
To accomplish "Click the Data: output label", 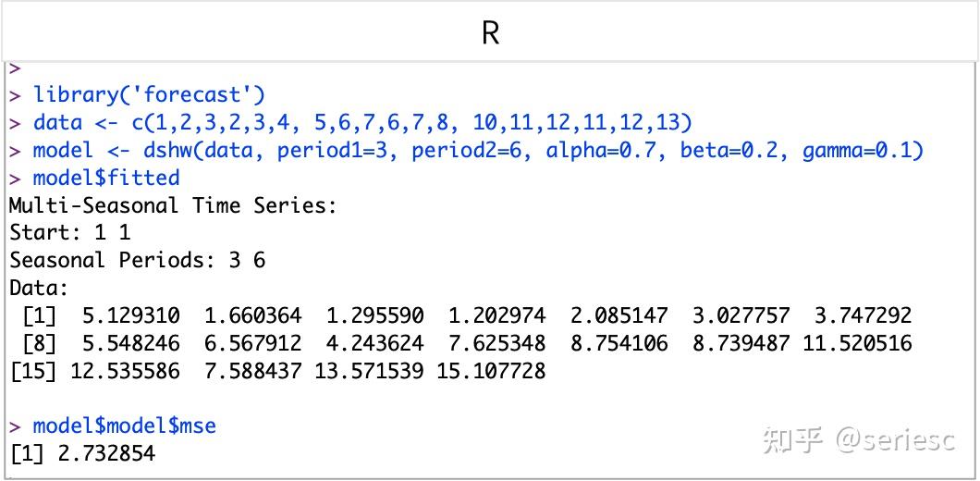I will [x=39, y=288].
